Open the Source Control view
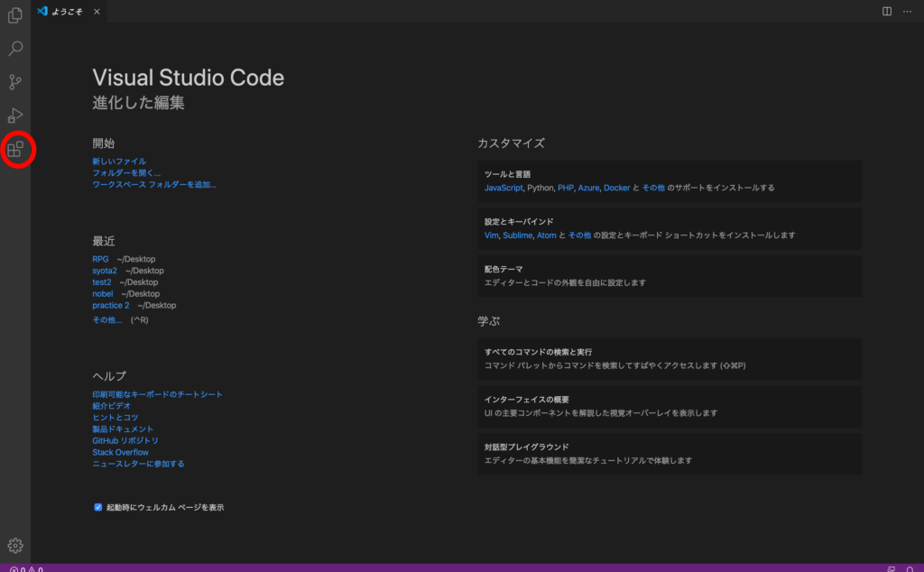This screenshot has height=572, width=924. coord(15,82)
